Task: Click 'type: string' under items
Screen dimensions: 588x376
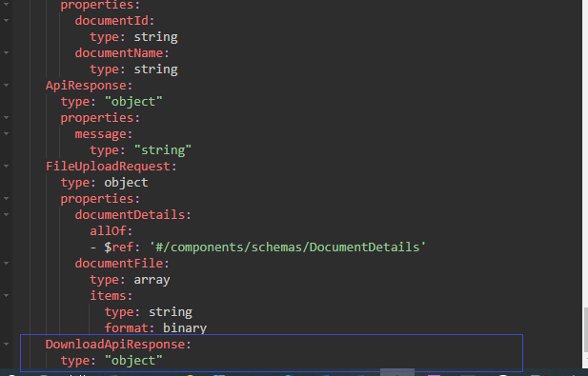Action: (x=148, y=312)
